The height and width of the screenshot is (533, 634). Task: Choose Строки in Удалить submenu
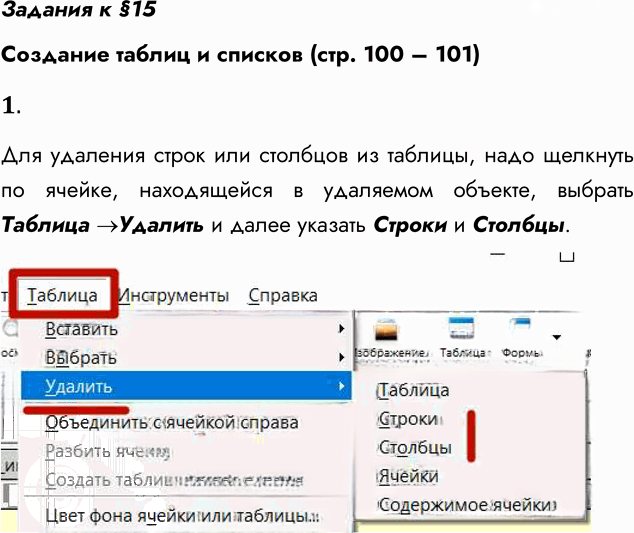coord(409,419)
